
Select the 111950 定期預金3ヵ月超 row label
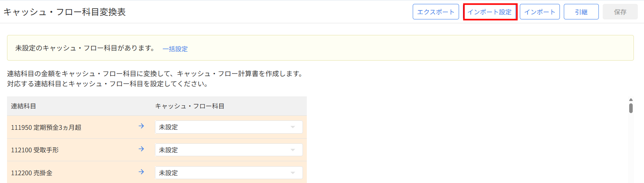[46, 127]
